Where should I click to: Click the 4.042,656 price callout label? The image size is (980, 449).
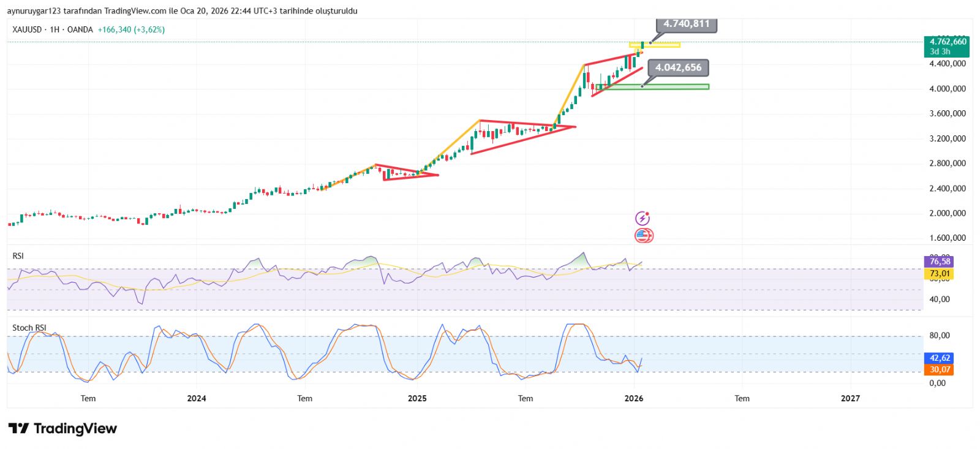[x=678, y=67]
